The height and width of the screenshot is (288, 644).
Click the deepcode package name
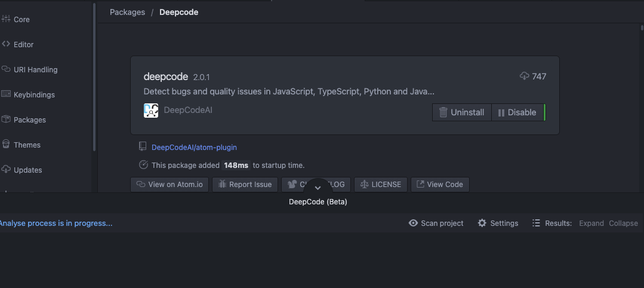point(166,77)
